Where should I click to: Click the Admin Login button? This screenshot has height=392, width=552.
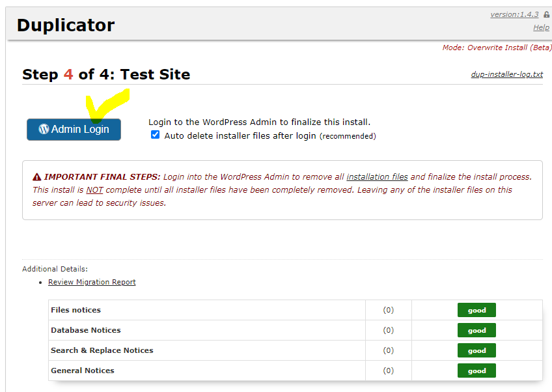(x=74, y=130)
